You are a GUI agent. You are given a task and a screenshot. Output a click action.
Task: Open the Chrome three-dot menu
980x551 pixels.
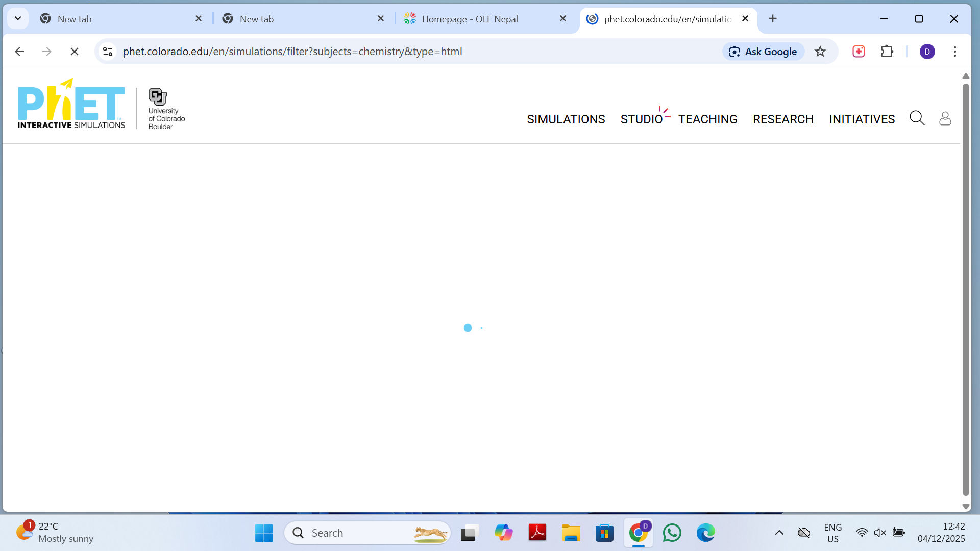point(954,52)
